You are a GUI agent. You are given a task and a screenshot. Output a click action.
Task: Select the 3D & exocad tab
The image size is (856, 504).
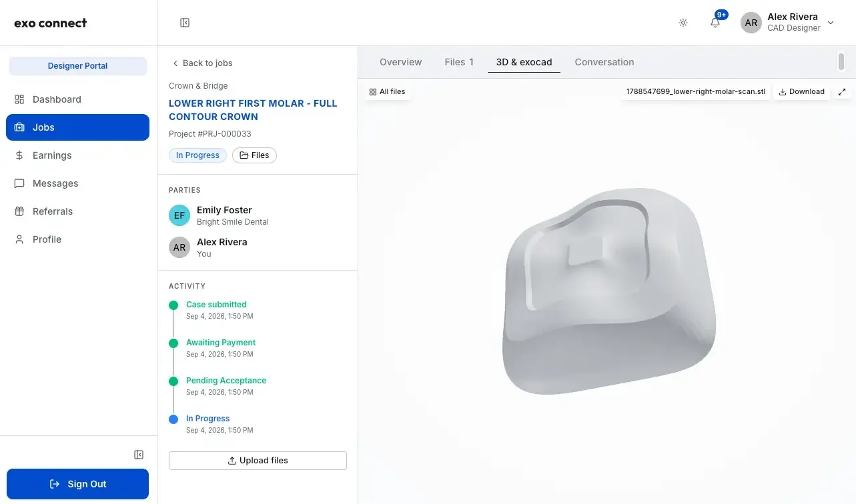(x=524, y=62)
